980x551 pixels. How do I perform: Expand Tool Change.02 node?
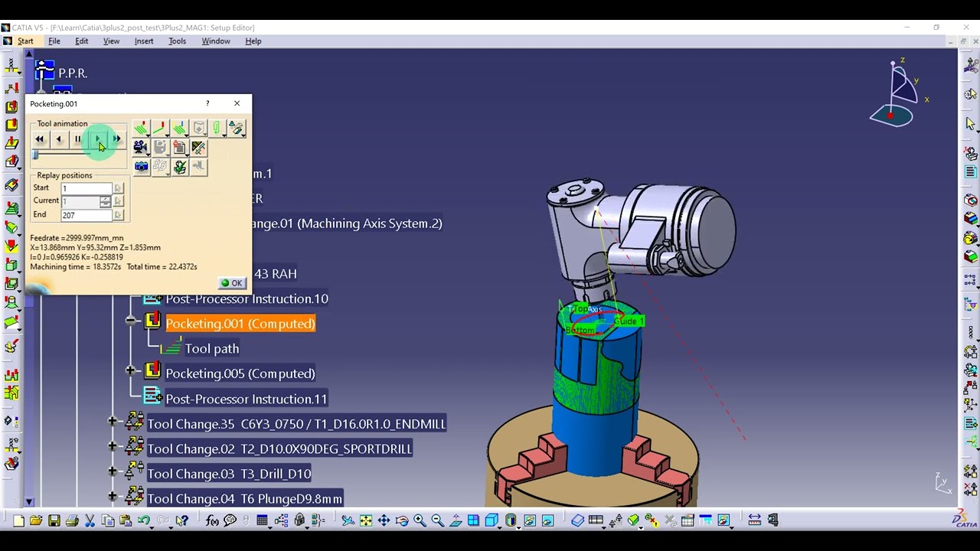(113, 447)
